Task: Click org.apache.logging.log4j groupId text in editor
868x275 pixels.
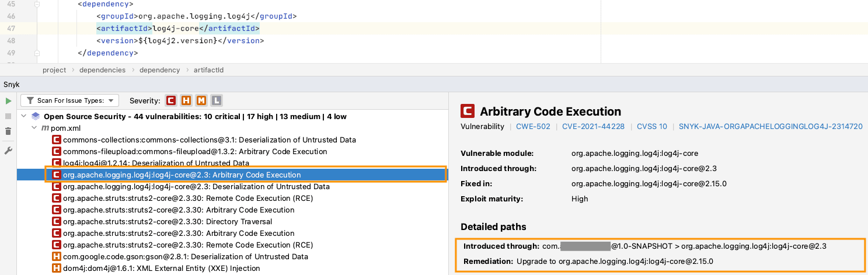Action: pos(194,16)
